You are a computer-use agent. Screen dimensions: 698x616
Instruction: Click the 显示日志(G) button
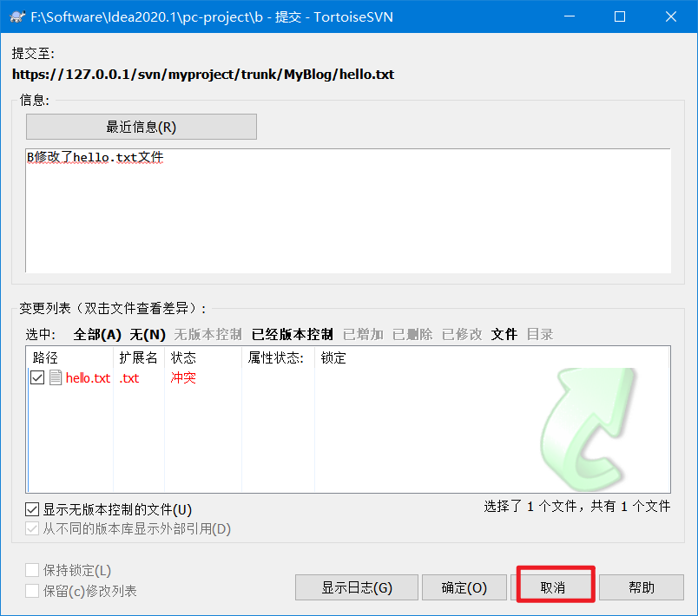pyautogui.click(x=357, y=587)
